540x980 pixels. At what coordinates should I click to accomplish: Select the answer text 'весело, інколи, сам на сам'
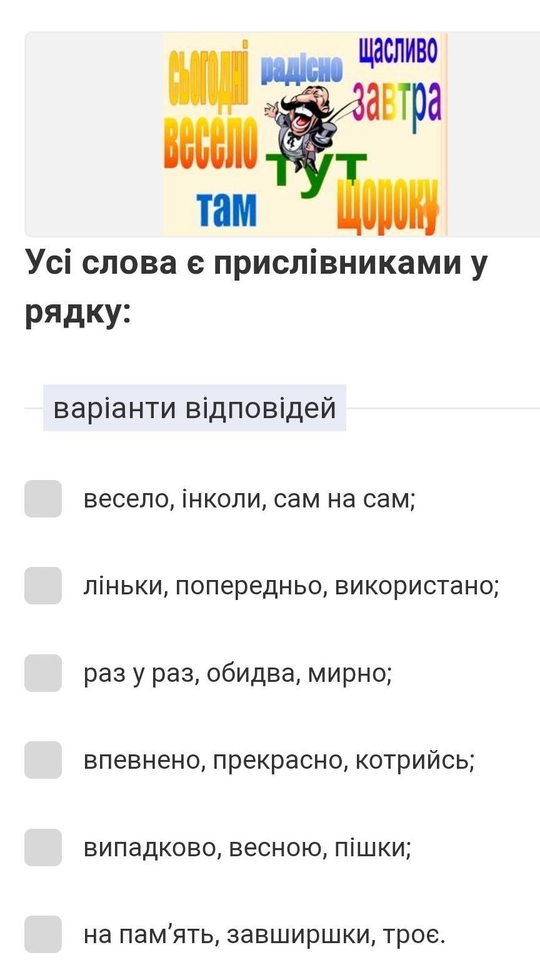250,499
